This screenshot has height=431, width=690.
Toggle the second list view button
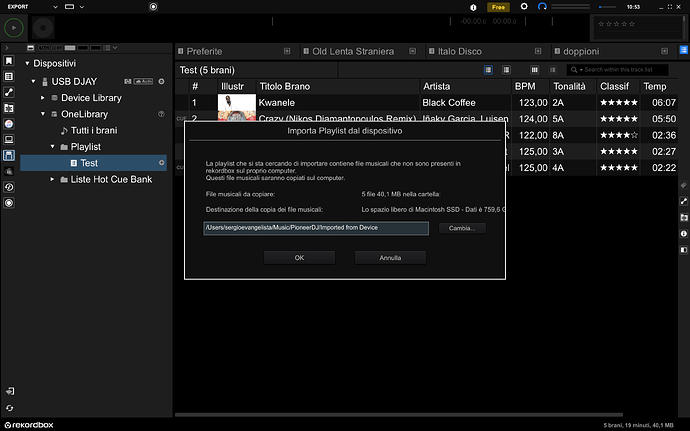coord(506,70)
